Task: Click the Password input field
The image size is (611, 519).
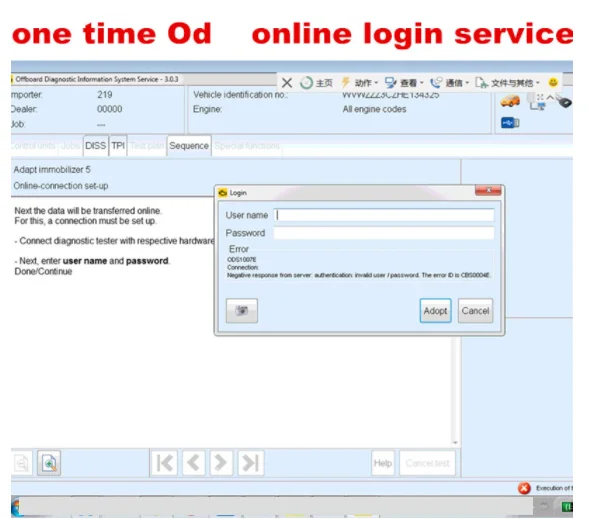Action: coord(384,233)
